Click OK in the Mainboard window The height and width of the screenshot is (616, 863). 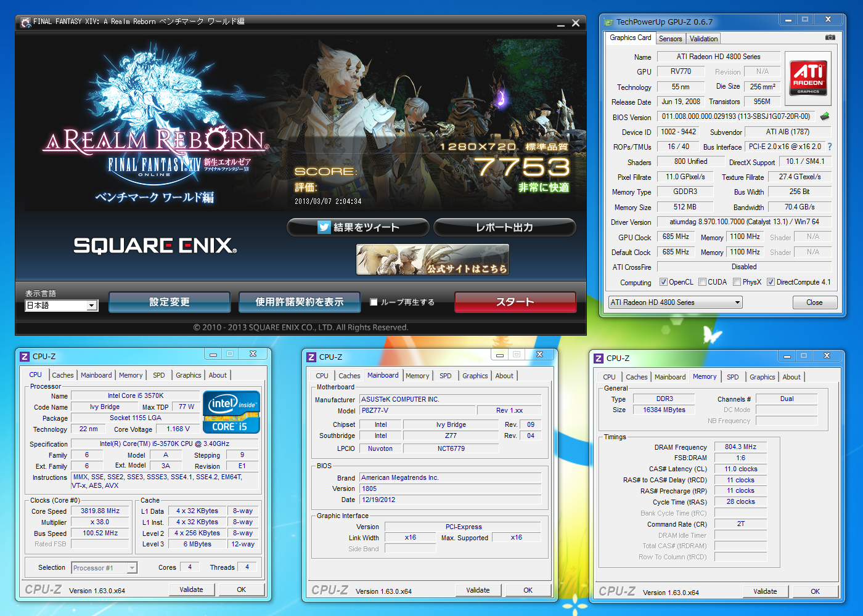pyautogui.click(x=528, y=590)
